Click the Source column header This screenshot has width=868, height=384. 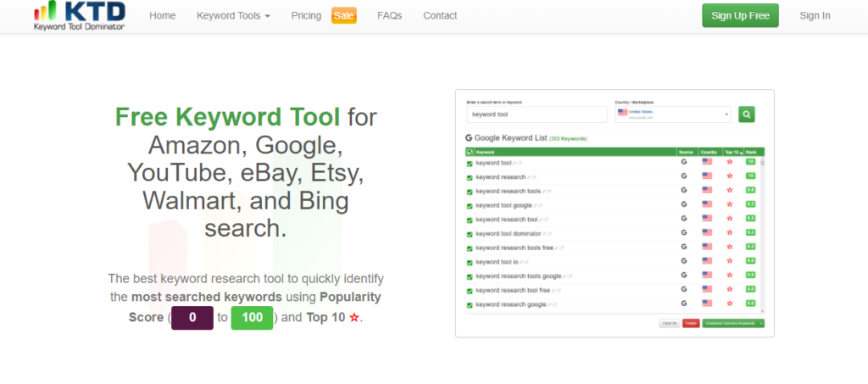point(686,152)
